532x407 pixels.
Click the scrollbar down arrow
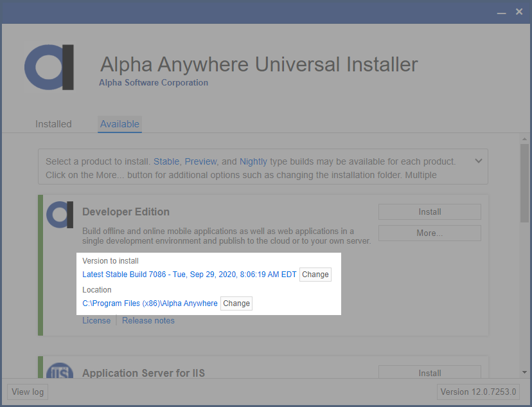(x=524, y=372)
